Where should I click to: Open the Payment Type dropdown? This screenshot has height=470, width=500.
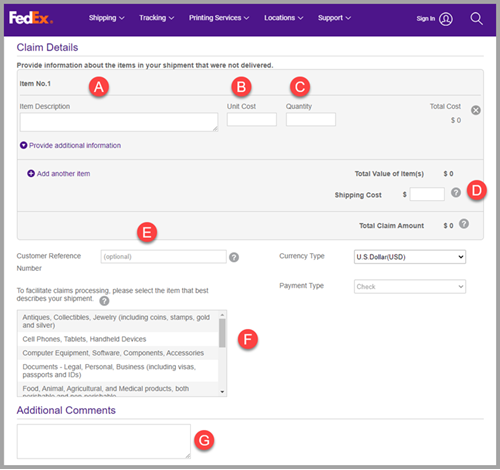[410, 287]
